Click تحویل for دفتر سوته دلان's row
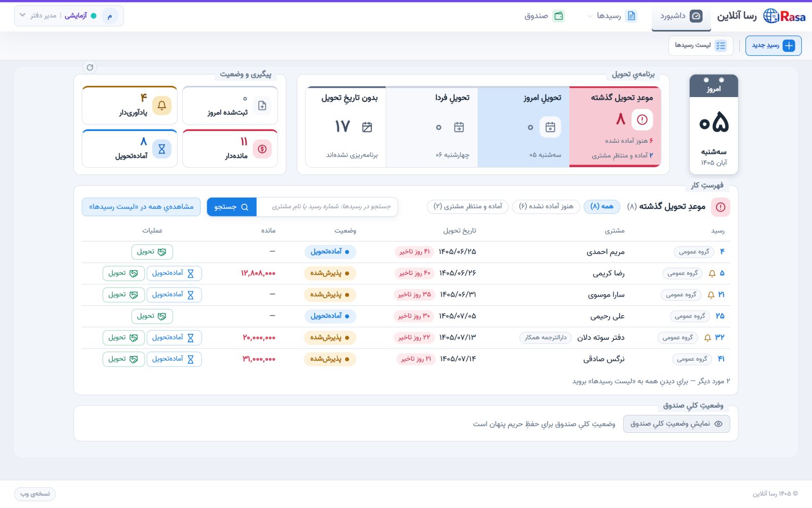This screenshot has width=812, height=508. pos(123,338)
